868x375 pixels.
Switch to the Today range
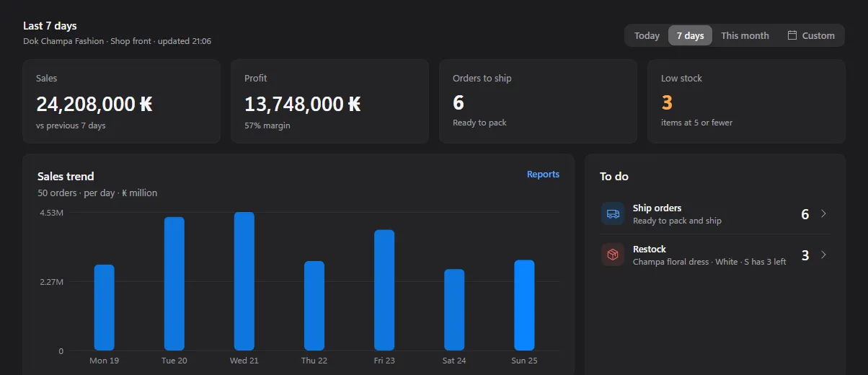pos(647,35)
